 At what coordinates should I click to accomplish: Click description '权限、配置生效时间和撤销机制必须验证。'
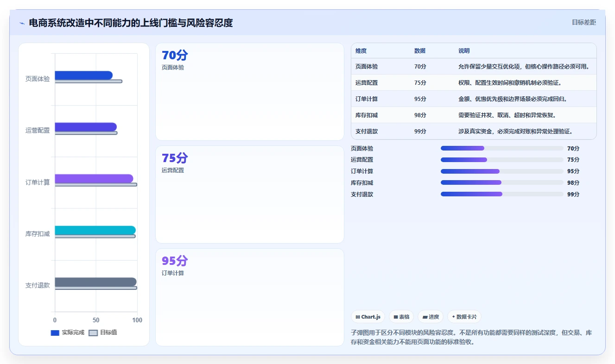pos(510,83)
